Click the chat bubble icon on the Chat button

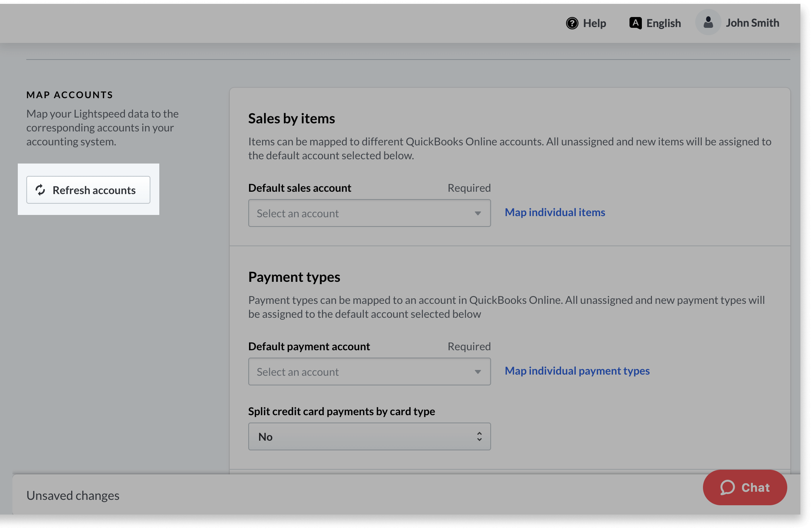coord(728,487)
